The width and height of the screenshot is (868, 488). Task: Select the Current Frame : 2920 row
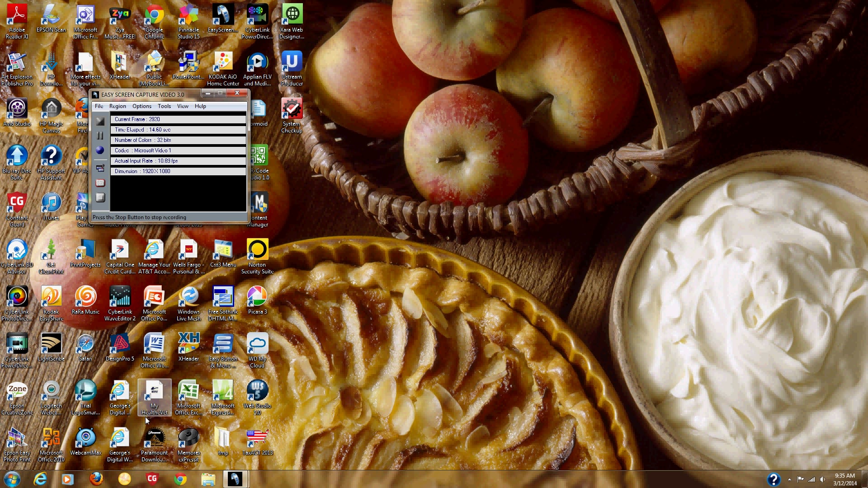tap(178, 119)
